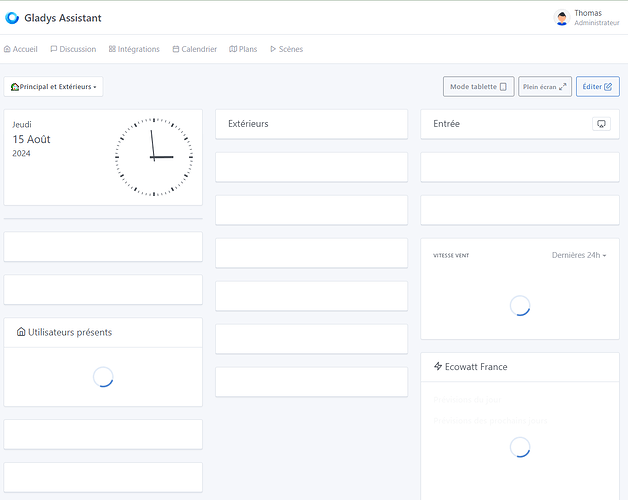This screenshot has height=500, width=628.
Task: Enable Mode tablette
Action: [478, 87]
